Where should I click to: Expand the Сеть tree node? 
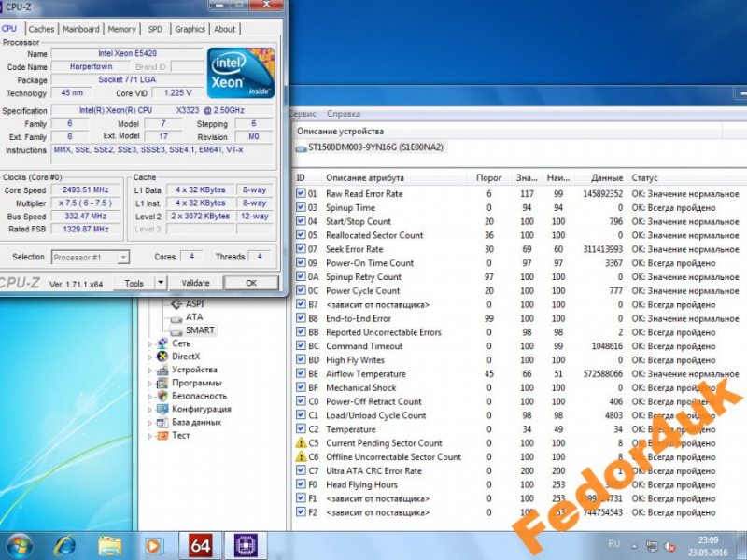click(x=149, y=343)
